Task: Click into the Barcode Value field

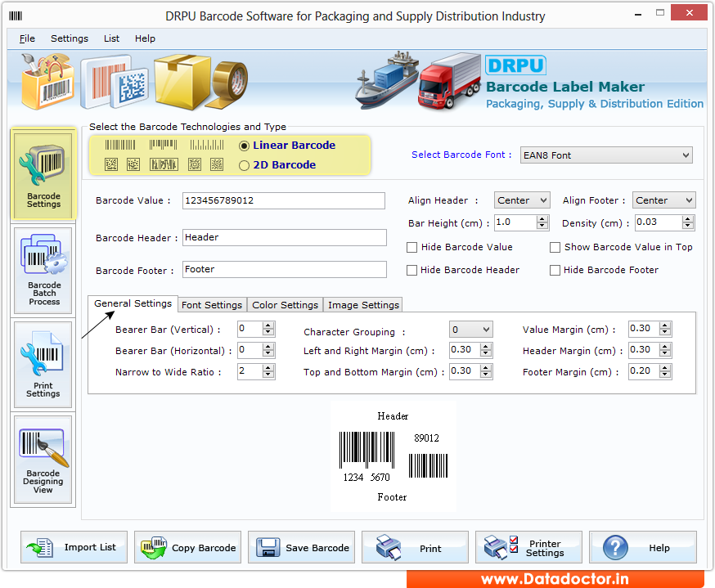Action: tap(284, 200)
